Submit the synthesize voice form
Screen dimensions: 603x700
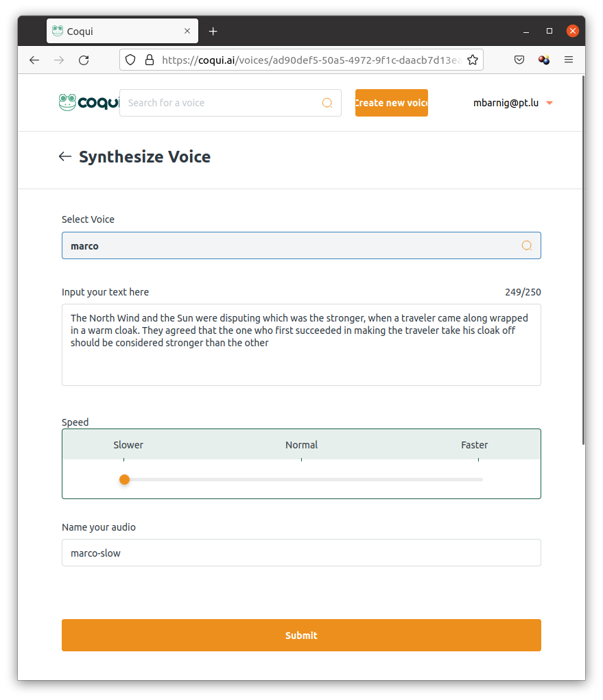click(x=301, y=636)
